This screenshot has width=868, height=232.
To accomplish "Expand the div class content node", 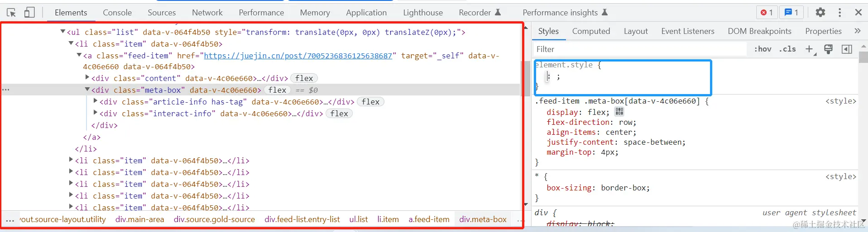I will tap(87, 77).
